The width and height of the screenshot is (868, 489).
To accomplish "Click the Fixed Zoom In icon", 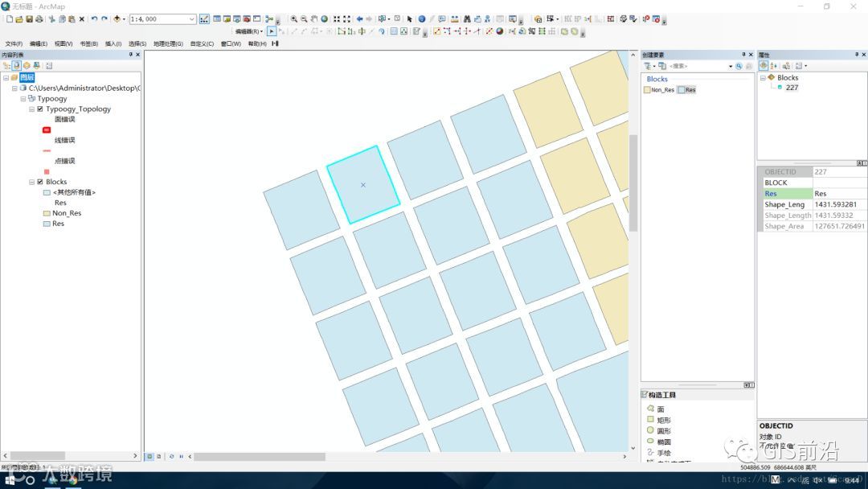I will click(337, 18).
